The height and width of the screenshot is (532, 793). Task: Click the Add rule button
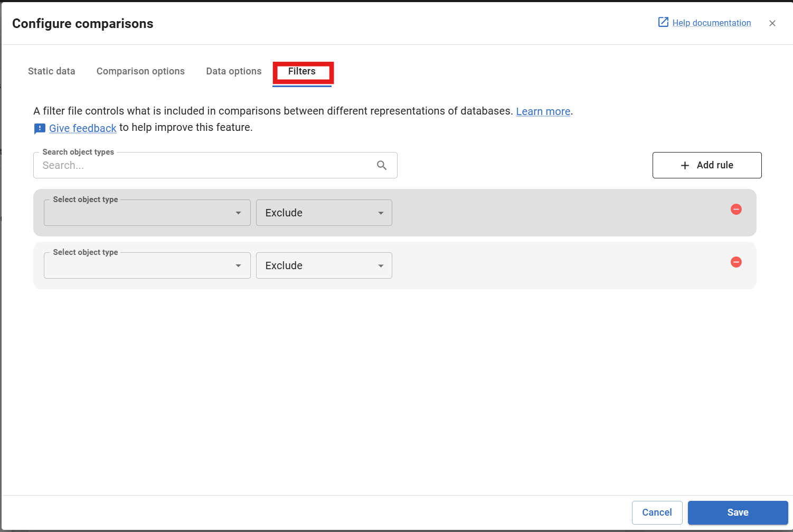tap(706, 165)
